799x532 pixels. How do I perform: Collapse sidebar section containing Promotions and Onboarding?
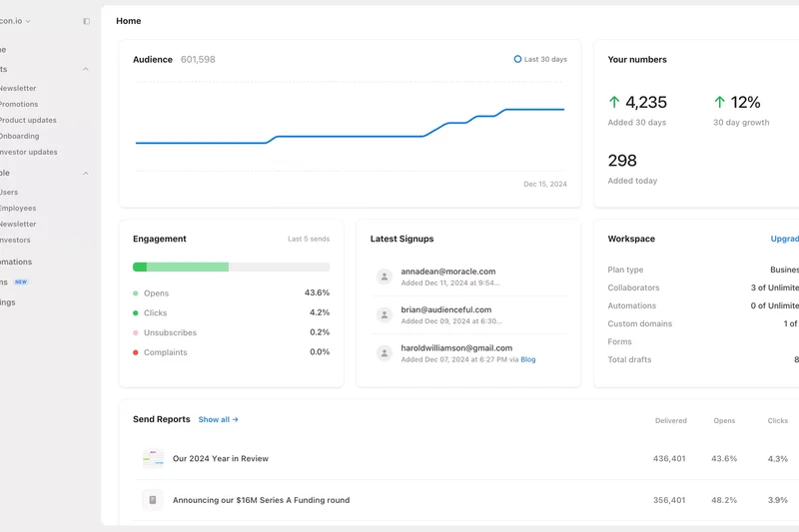coord(85,69)
